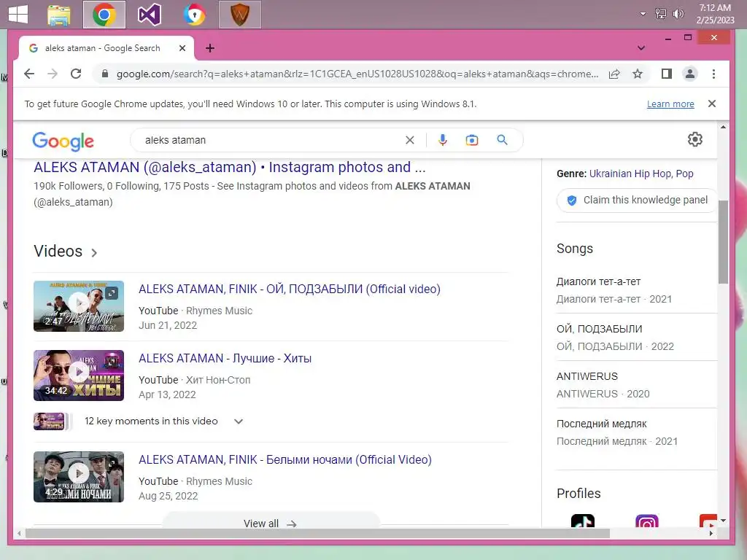The width and height of the screenshot is (747, 560).
Task: Open the Chrome three-dot menu
Action: pyautogui.click(x=713, y=74)
